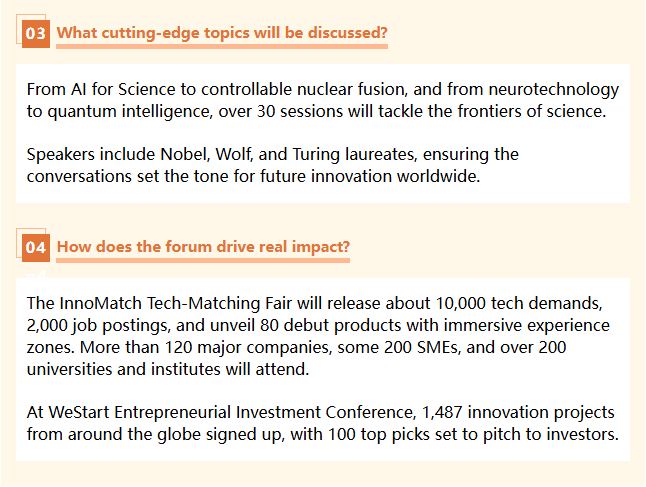Click the paragraph starting "Speakers include Nobel"

tap(273, 165)
